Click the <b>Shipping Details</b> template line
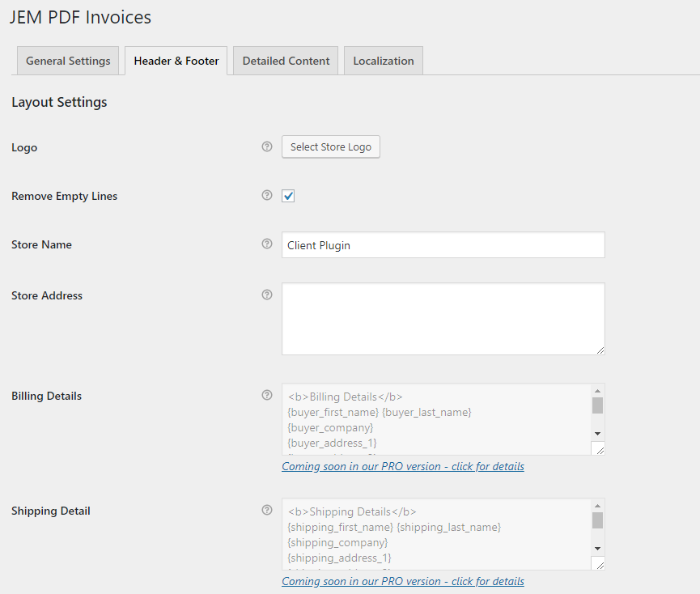Image resolution: width=700 pixels, height=594 pixels. pyautogui.click(x=352, y=512)
